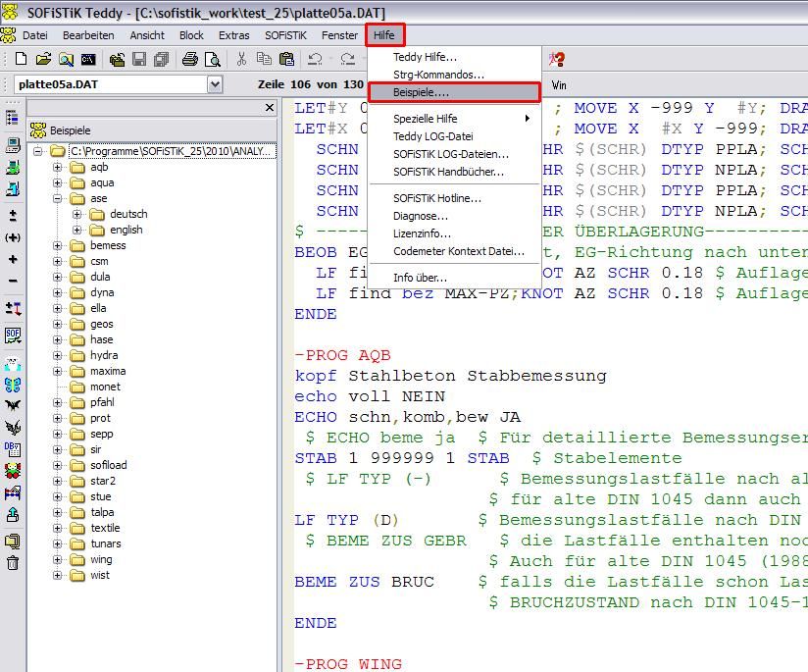Viewport: 808px width, 672px height.
Task: Click the find-in-files magnifier folder icon
Action: tap(66, 59)
